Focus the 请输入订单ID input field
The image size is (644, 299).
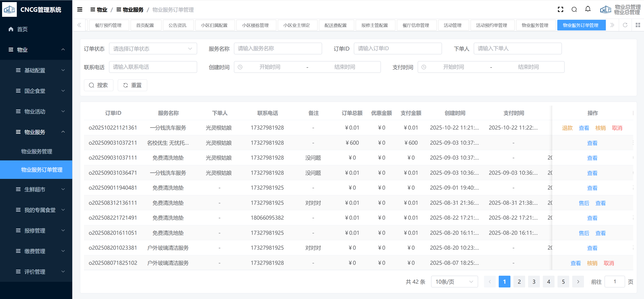pos(397,49)
